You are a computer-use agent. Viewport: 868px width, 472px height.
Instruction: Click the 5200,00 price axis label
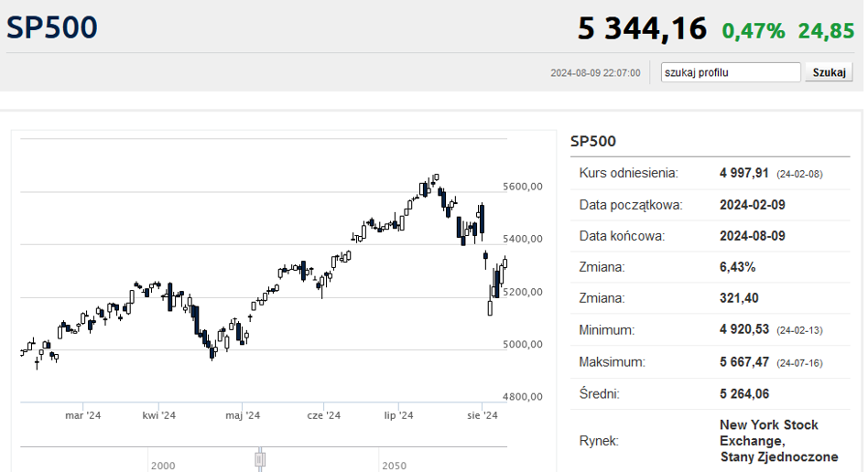(x=523, y=292)
